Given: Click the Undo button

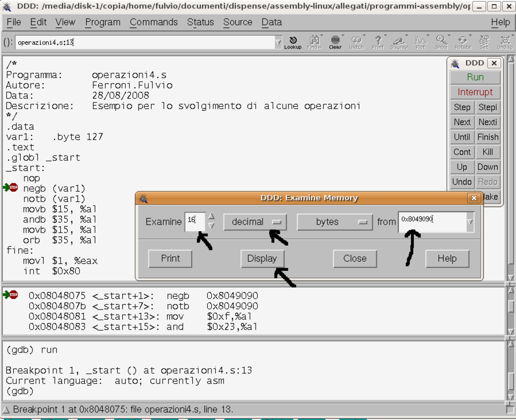Looking at the screenshot, I should [x=462, y=182].
